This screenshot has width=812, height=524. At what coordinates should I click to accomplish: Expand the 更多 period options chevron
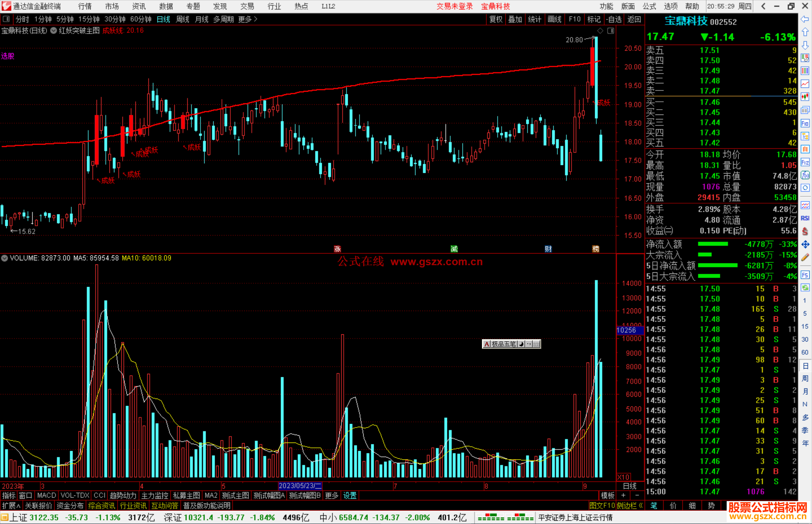tap(256, 19)
